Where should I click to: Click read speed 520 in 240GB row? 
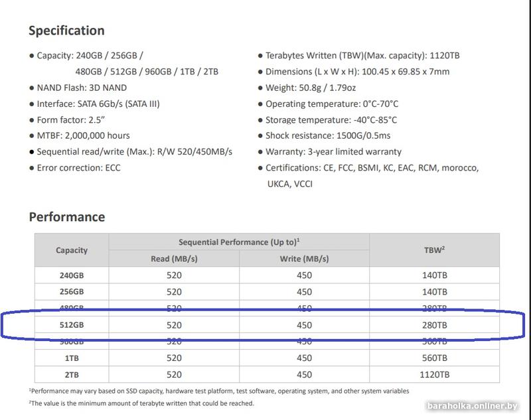(x=174, y=275)
